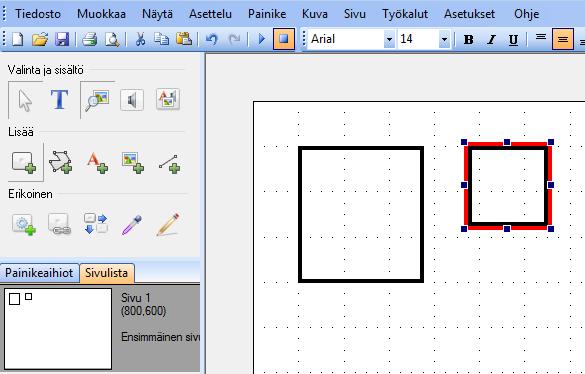Click the add line icon

(x=169, y=163)
